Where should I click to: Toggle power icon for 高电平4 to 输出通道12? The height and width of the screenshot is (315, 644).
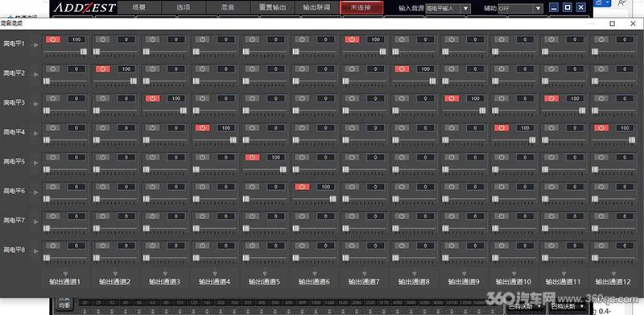point(601,128)
